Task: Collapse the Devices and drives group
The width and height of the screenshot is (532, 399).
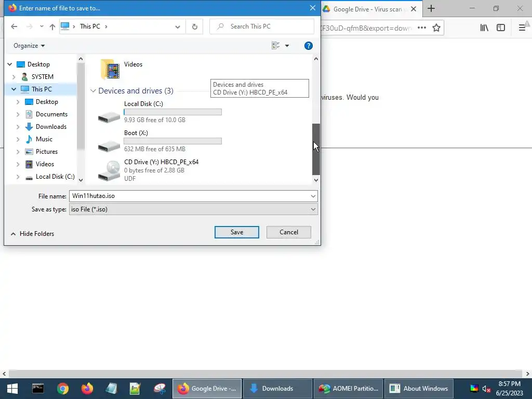Action: click(x=93, y=91)
